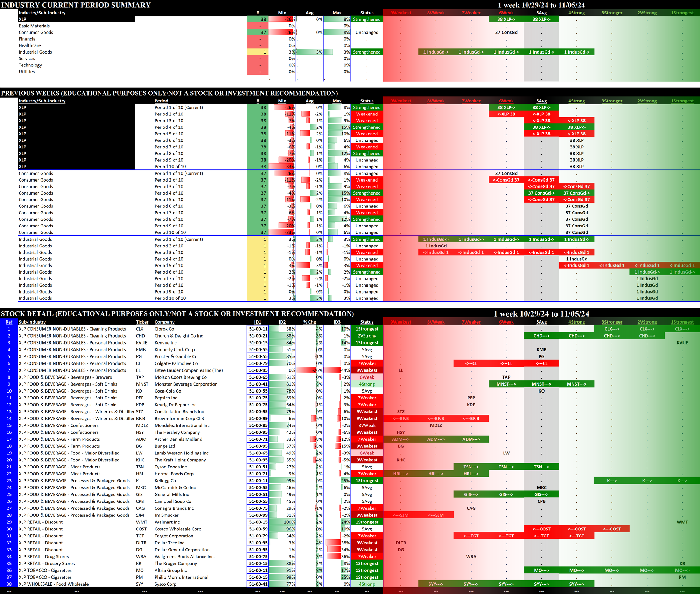The height and width of the screenshot is (594, 700).
Task: Click the red Weakened status for XLP Period 2
Action: 367,114
